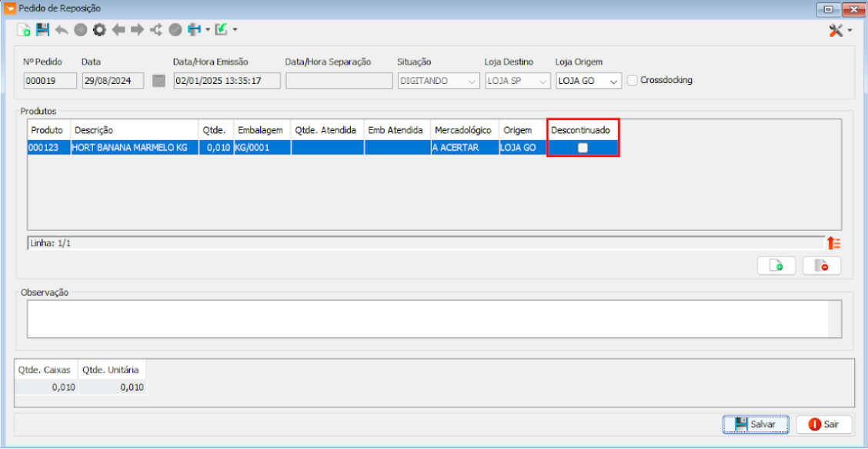868x449 pixels.
Task: Click the blue print icon in toolbar
Action: click(x=194, y=30)
